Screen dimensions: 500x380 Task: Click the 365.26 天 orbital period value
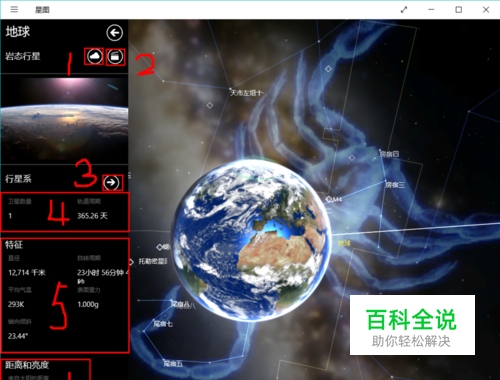(x=92, y=216)
